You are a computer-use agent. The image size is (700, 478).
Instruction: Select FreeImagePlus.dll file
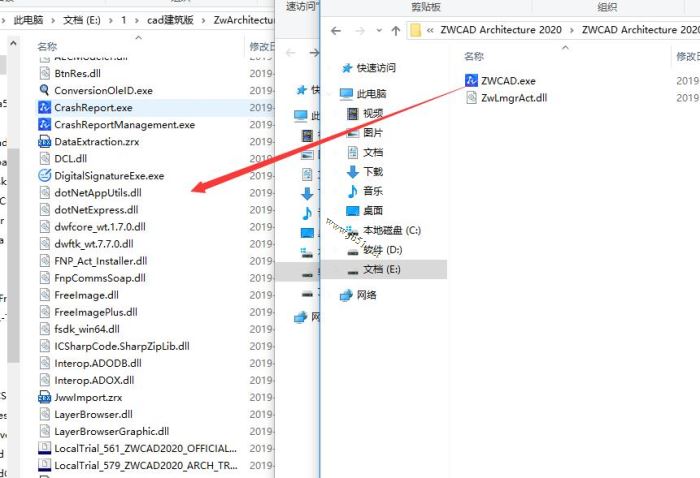point(96,312)
